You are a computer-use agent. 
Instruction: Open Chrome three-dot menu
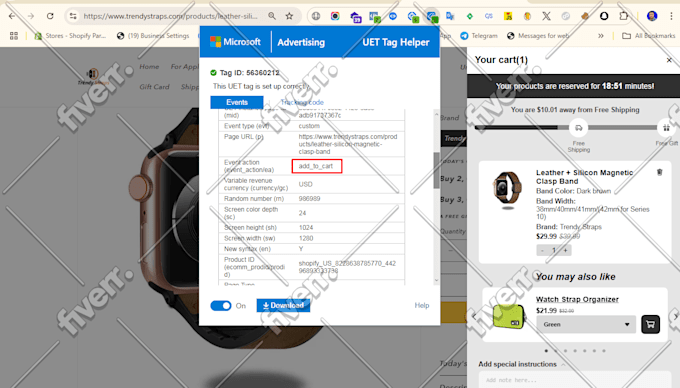671,16
